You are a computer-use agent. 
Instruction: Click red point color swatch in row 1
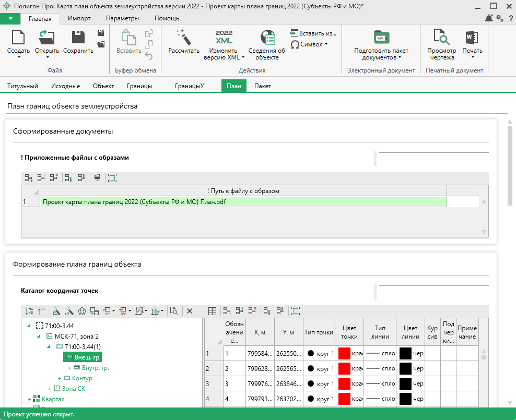coord(345,353)
